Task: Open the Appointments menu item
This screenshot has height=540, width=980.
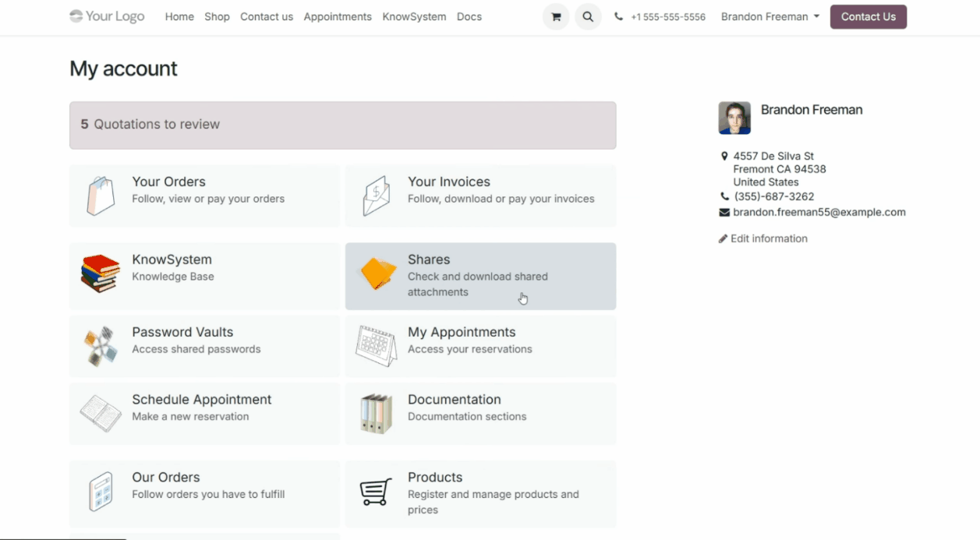Action: (x=338, y=16)
